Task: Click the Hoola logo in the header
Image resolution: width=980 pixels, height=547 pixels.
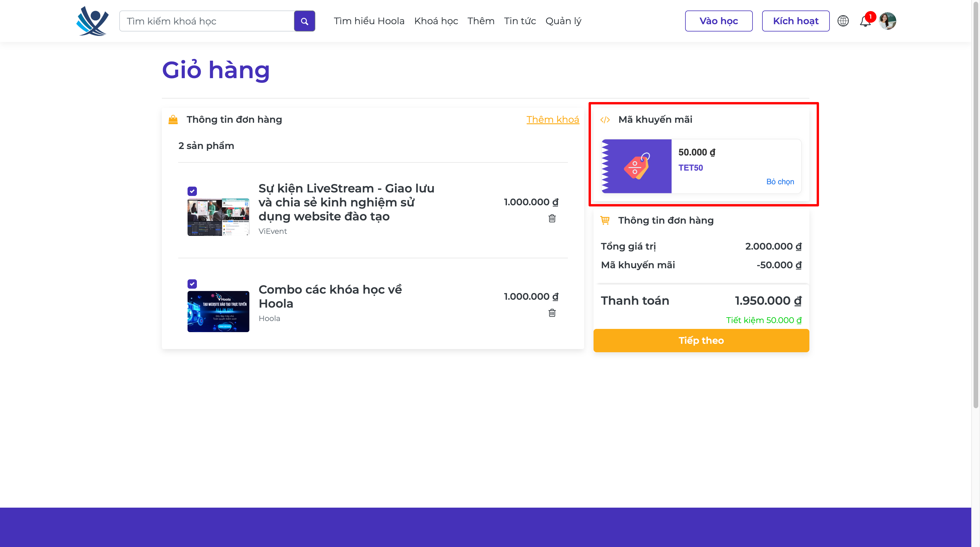Action: click(92, 21)
